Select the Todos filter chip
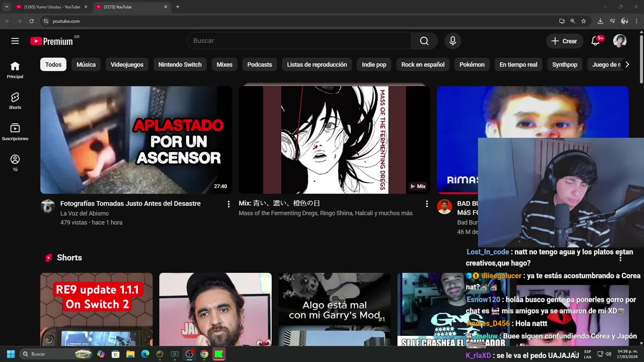Image resolution: width=644 pixels, height=362 pixels. point(53,64)
